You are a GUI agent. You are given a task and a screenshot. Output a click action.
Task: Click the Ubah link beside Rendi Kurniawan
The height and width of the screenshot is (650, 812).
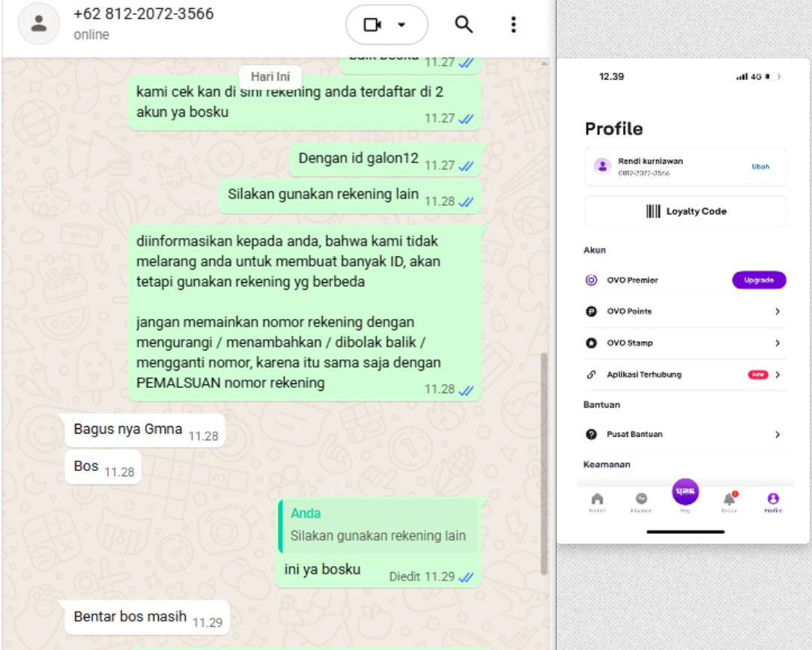pyautogui.click(x=760, y=167)
